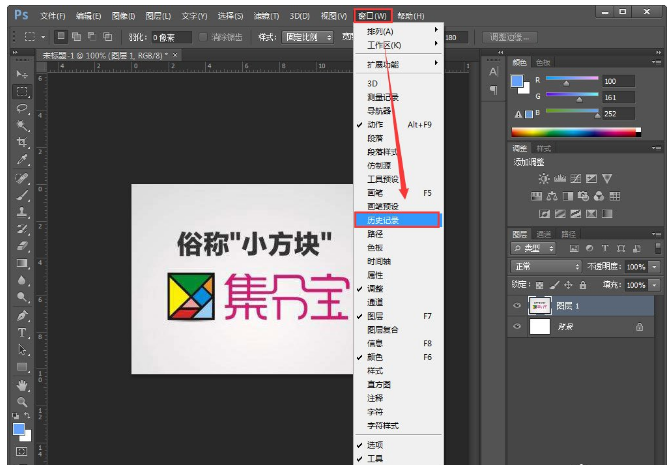Screen dimensions: 670x465
Task: Choose the Horizontal Type tool
Action: coord(21,331)
